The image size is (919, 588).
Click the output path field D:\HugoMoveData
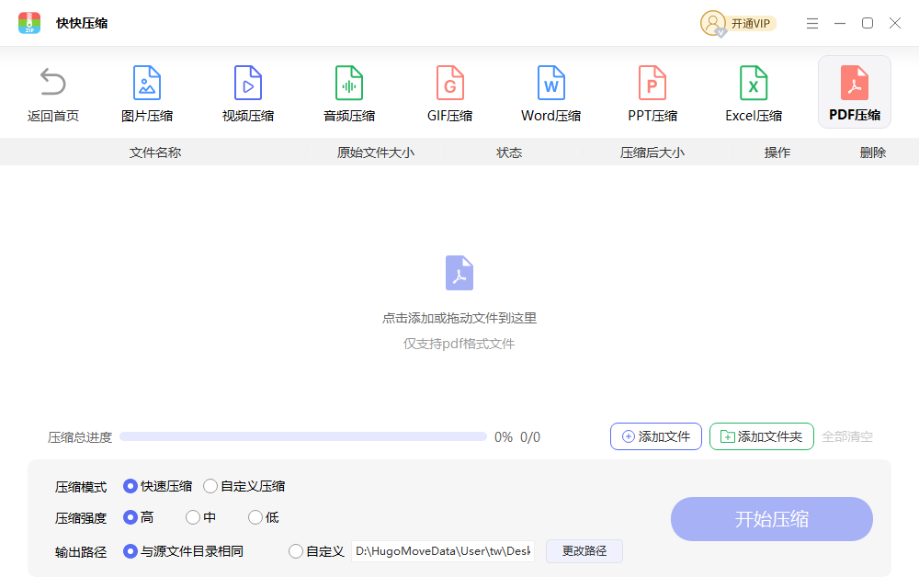click(443, 551)
